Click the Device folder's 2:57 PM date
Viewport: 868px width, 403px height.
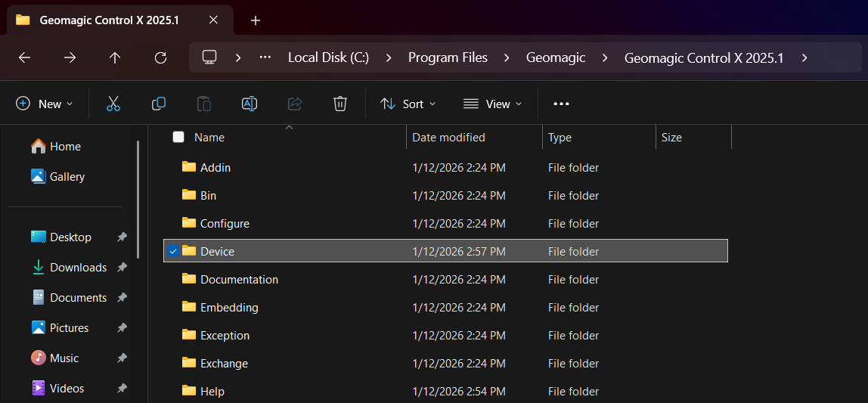[x=459, y=251]
